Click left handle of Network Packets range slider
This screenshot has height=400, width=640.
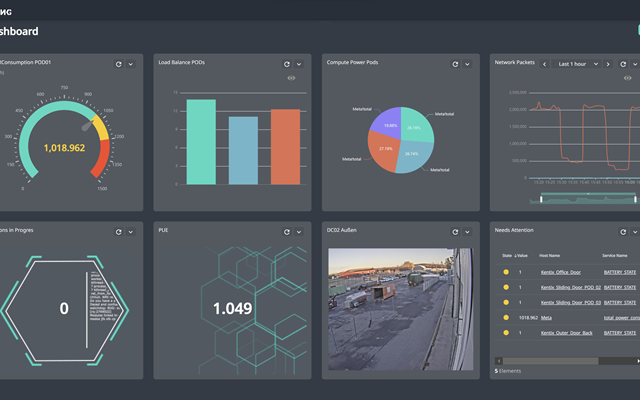click(x=541, y=199)
